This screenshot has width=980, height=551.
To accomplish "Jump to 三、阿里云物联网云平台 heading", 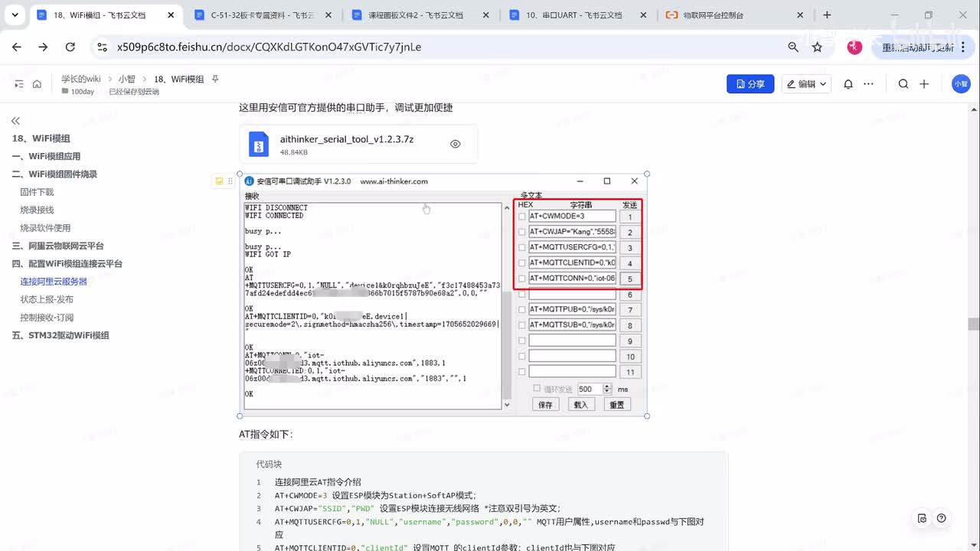I will tap(57, 246).
